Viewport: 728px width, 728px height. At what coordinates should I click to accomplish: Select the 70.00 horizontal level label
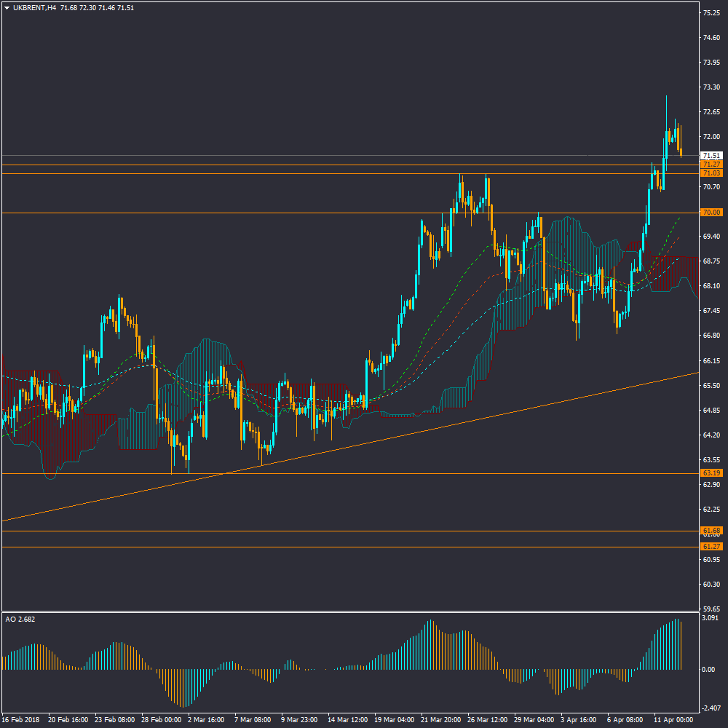711,212
